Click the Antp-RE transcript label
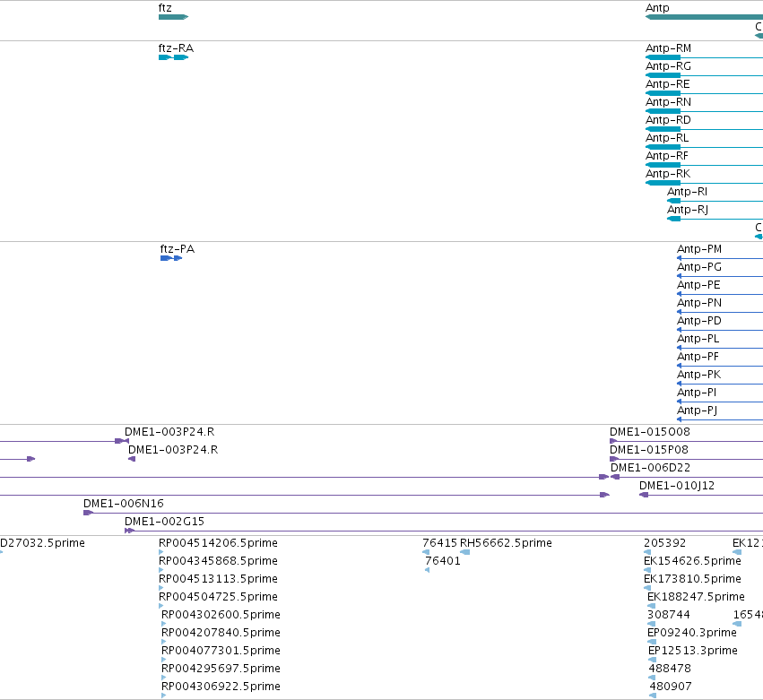 668,84
